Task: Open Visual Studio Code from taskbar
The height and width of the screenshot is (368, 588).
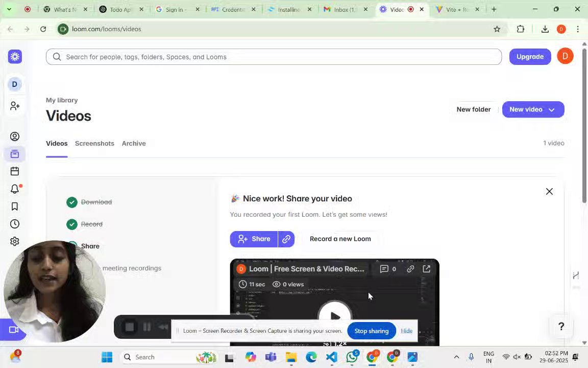Action: [331, 357]
